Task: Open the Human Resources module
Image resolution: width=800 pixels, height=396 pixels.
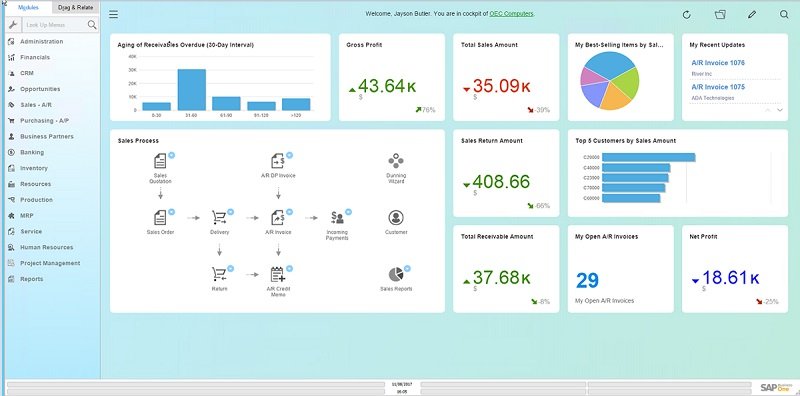Action: (x=46, y=248)
